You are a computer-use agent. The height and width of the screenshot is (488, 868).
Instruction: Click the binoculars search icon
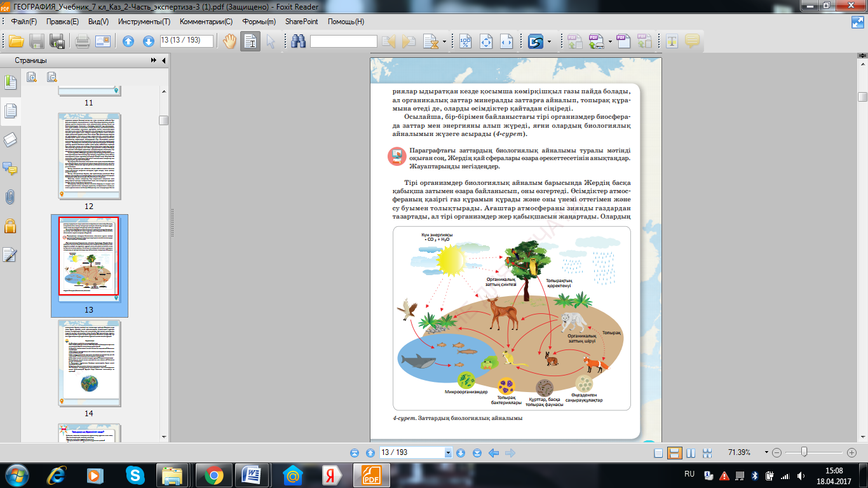tap(299, 41)
